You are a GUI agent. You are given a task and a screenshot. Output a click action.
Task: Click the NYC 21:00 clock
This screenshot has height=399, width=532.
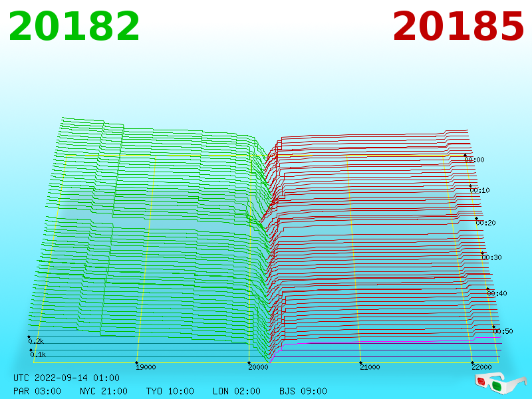[x=104, y=391]
